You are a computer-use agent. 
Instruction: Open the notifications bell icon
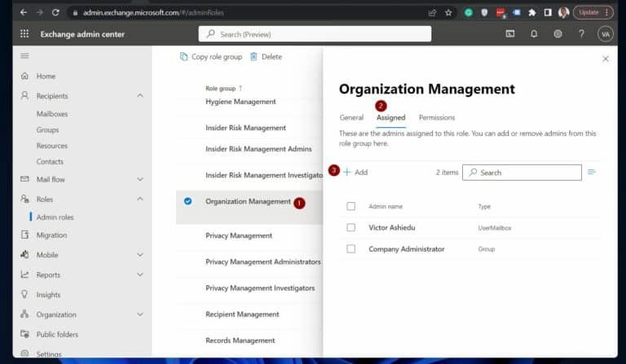534,34
